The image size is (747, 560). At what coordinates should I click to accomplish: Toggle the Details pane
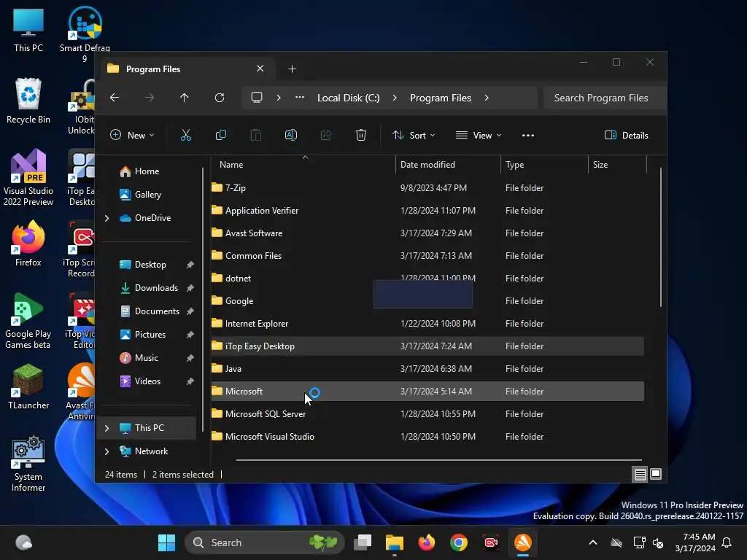(626, 135)
